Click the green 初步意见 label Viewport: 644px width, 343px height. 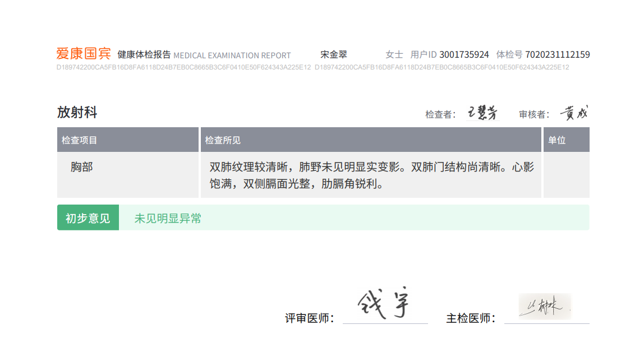(x=88, y=217)
